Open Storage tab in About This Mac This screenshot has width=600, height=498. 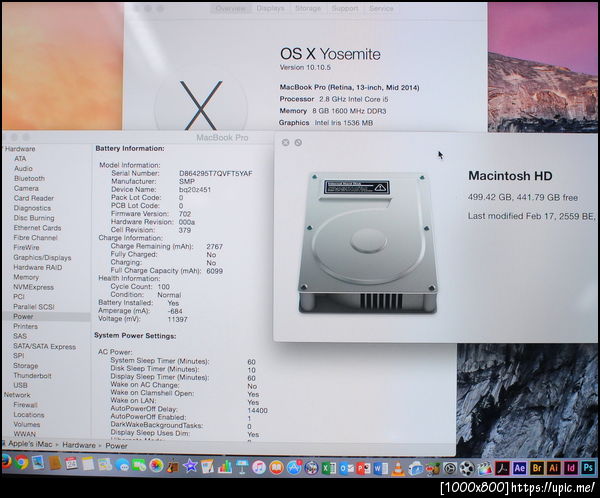308,8
